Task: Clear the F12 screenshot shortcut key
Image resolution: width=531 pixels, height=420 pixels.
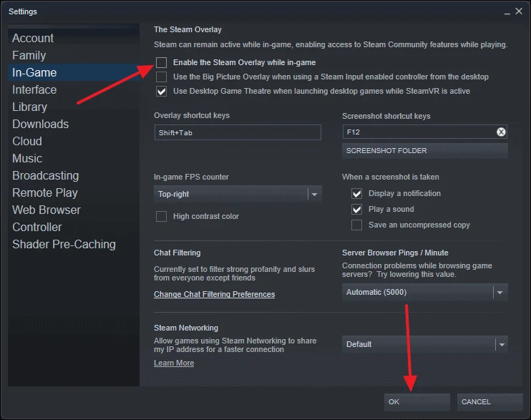Action: pos(501,132)
